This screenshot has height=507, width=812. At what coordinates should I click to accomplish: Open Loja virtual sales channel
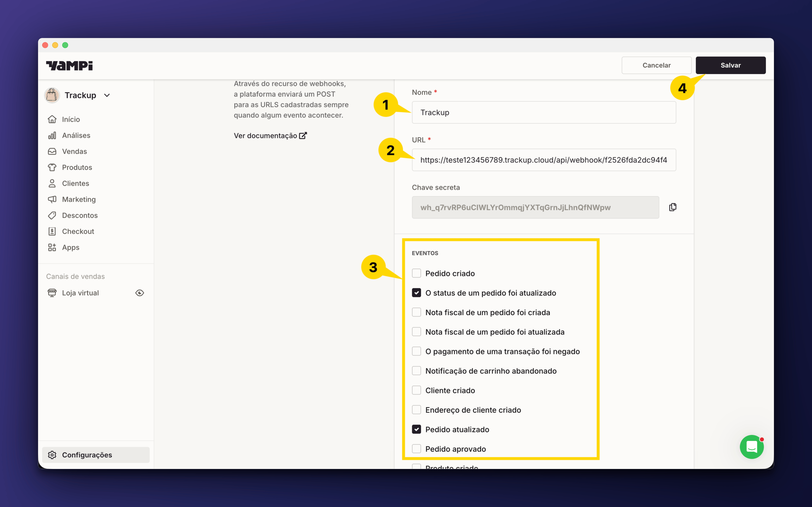point(81,293)
